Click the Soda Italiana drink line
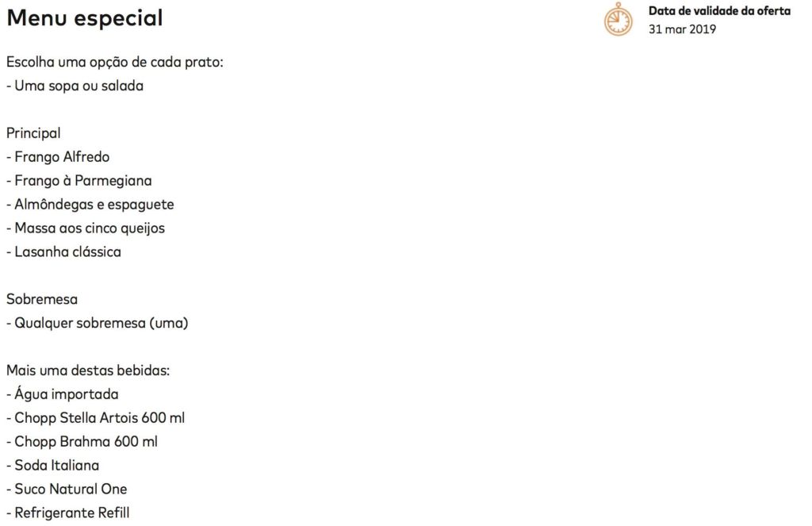Viewport: 812px width, 526px height. (x=53, y=466)
